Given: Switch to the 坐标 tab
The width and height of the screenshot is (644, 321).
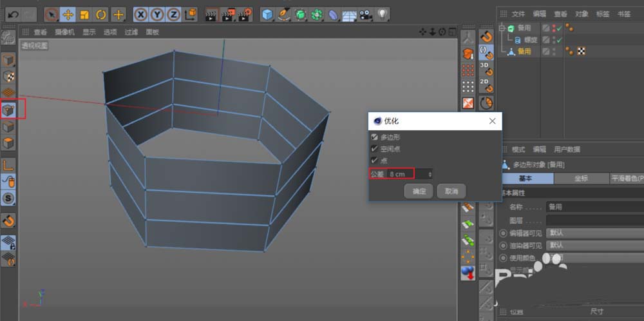Looking at the screenshot, I should 580,179.
